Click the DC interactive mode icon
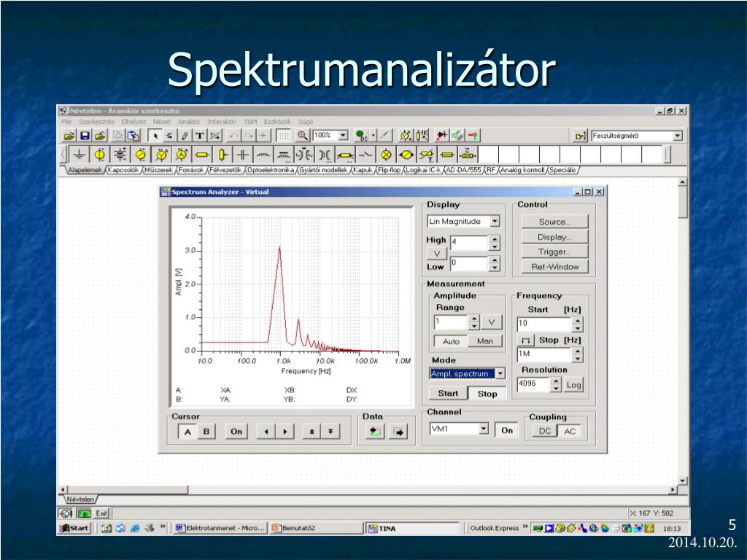 click(362, 136)
